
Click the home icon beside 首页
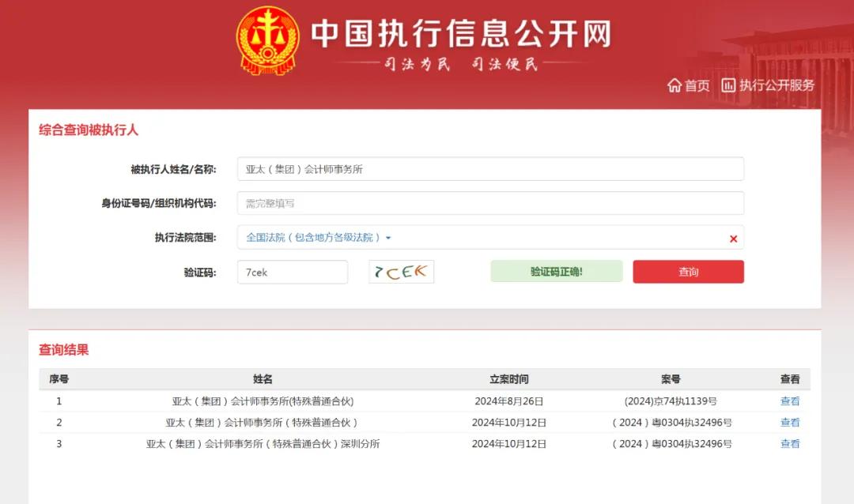coord(675,85)
